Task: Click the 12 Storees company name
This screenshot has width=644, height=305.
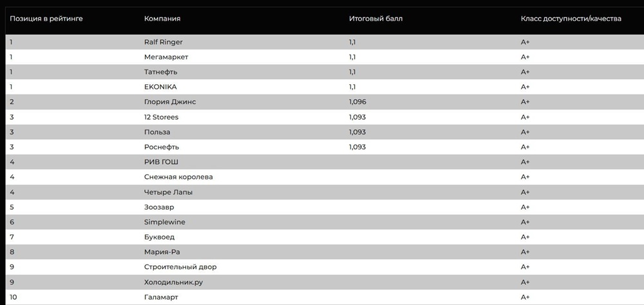Action: 162,117
